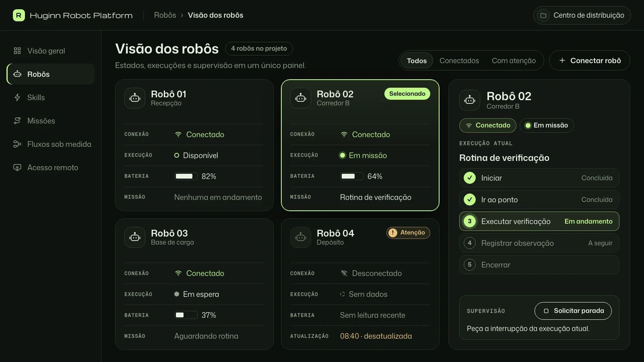Click the checkmark icon of the Iniciar step
This screenshot has width=644, height=362.
tap(470, 178)
